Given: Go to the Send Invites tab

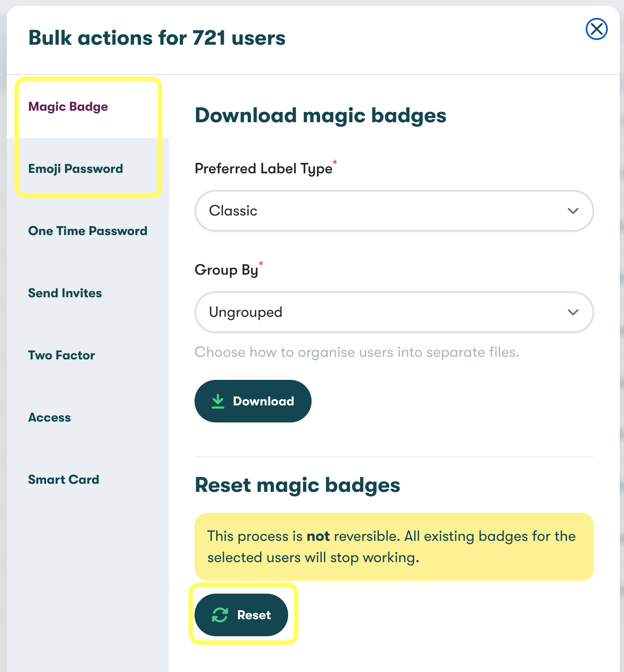Looking at the screenshot, I should pyautogui.click(x=65, y=293).
